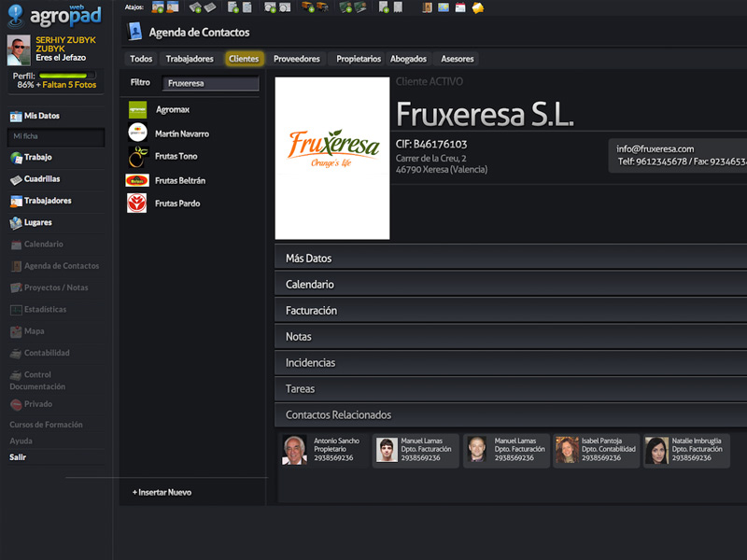Expand the Facturación section

(x=510, y=311)
